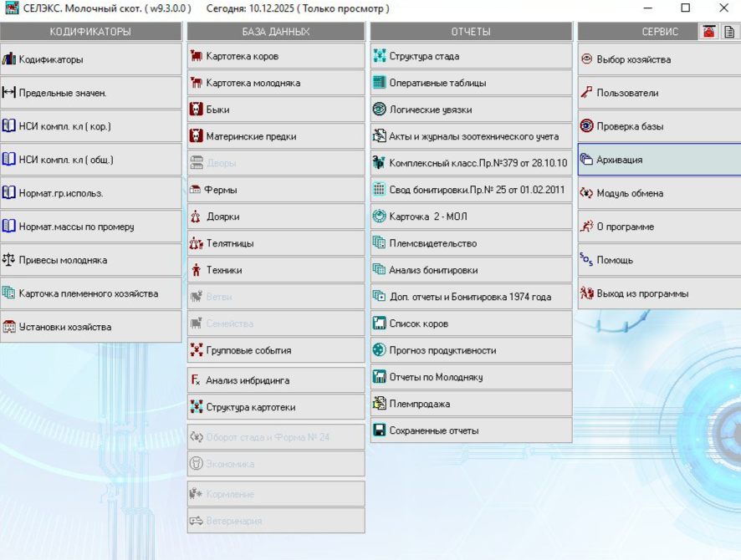Click the Fx icon of Анализ инбридинга

coord(196,379)
